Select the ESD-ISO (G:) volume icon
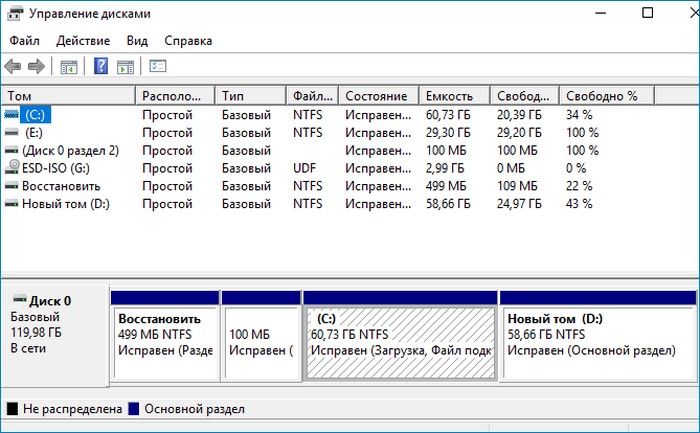This screenshot has height=433, width=700. click(x=11, y=168)
